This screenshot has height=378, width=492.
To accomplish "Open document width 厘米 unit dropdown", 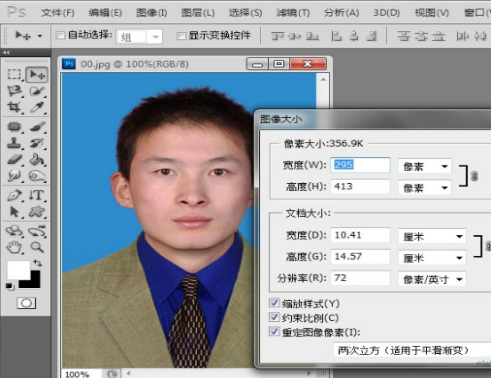I will (x=432, y=237).
